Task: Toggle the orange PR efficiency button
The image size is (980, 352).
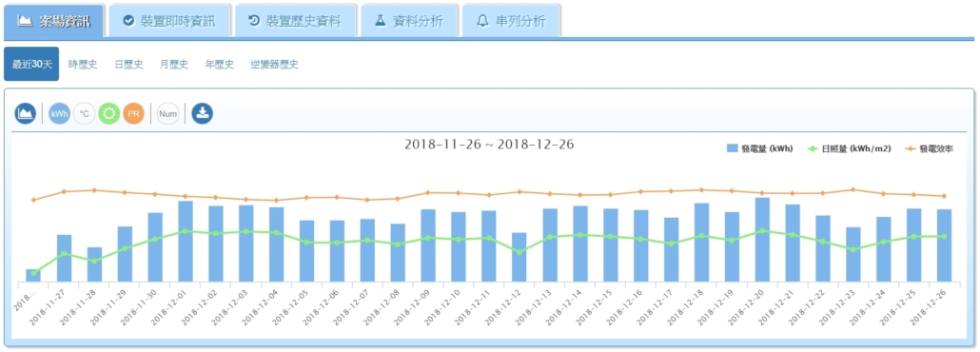Action: click(134, 114)
